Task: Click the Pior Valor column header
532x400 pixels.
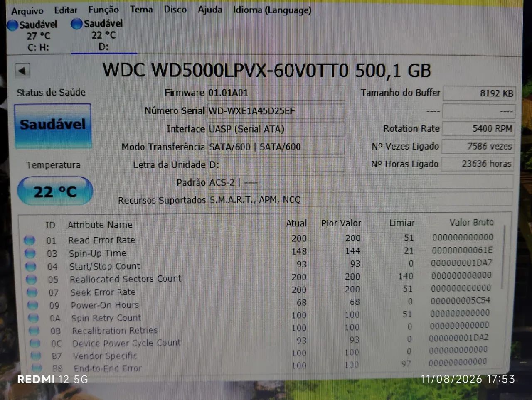Action: pyautogui.click(x=341, y=223)
